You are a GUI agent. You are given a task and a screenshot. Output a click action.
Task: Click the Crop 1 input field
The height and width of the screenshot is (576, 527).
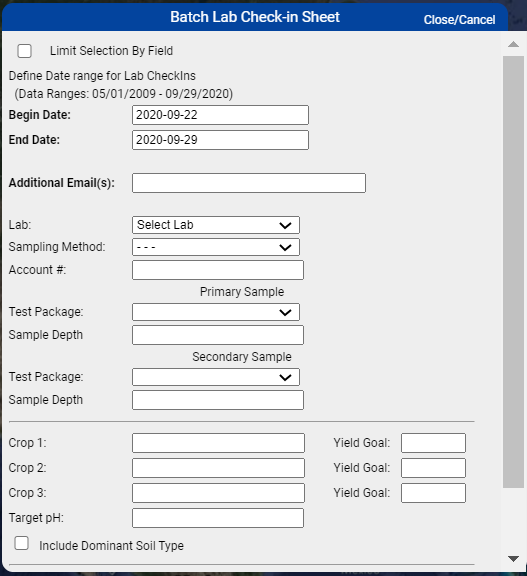pyautogui.click(x=218, y=443)
